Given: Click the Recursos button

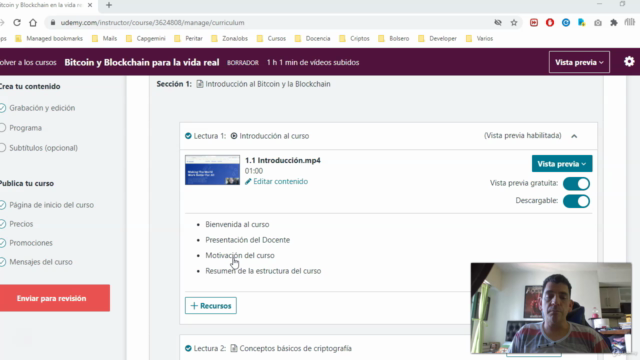Looking at the screenshot, I should pos(211,306).
